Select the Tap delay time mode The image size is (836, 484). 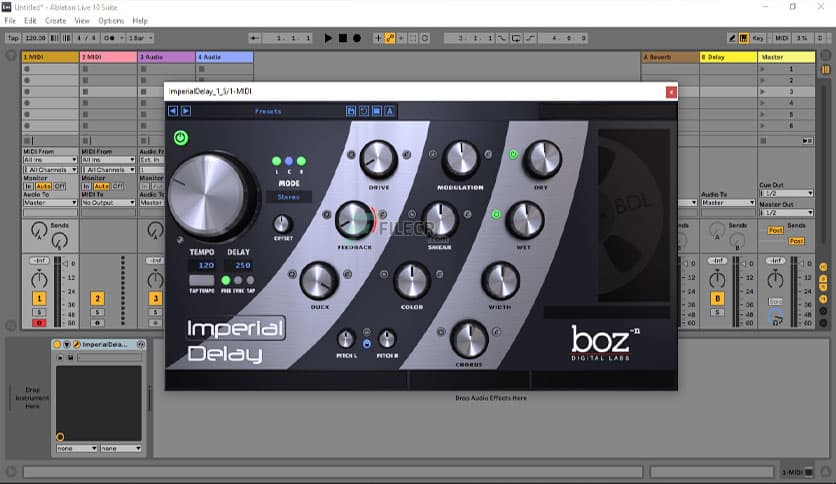250,280
